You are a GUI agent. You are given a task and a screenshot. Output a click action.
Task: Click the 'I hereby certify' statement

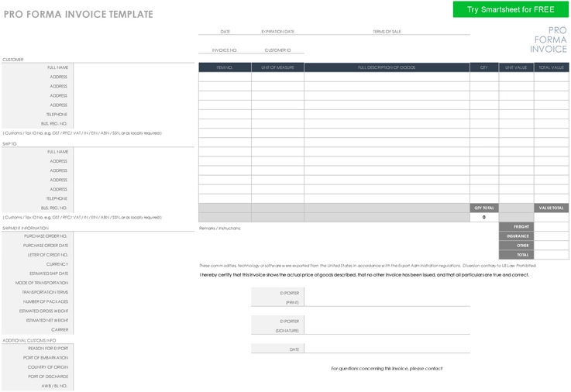click(x=364, y=275)
